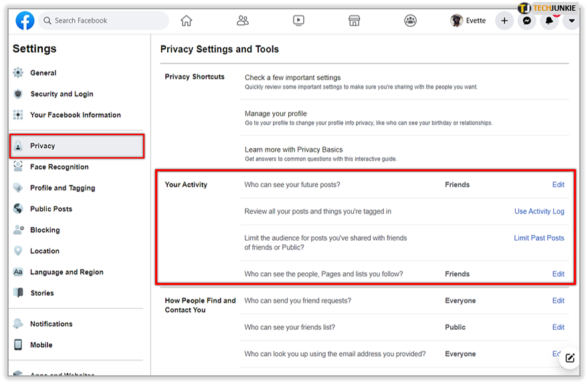Open Location settings label

[x=45, y=251]
